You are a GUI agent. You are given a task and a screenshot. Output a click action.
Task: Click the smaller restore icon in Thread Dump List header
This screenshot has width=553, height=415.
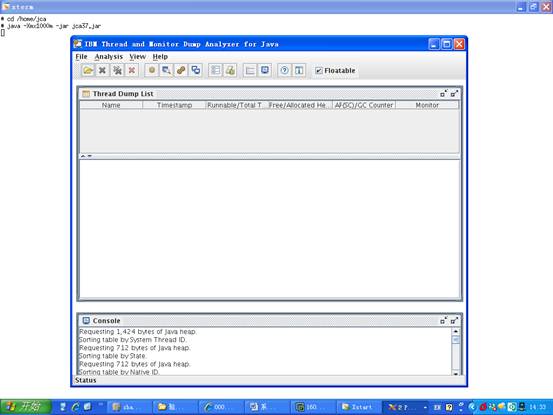tap(443, 94)
